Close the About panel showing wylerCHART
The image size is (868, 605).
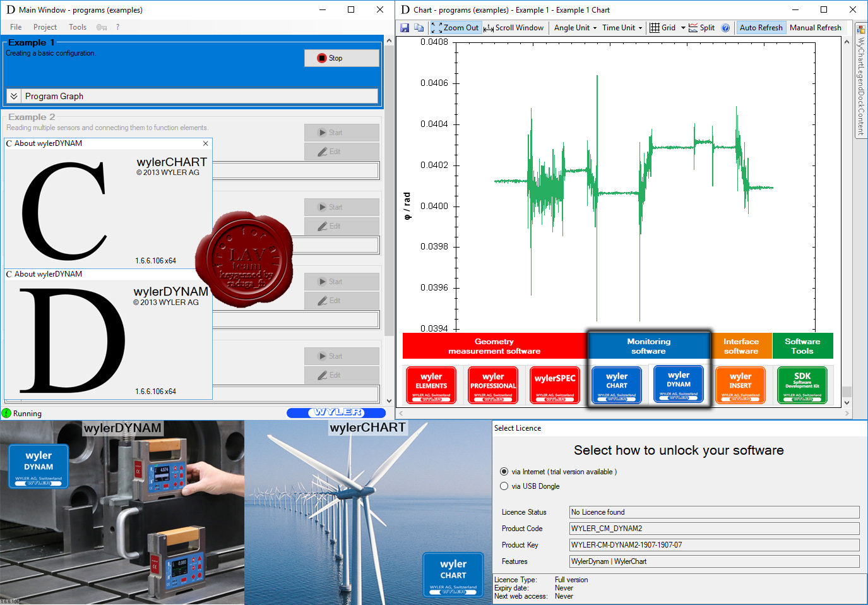tap(205, 143)
